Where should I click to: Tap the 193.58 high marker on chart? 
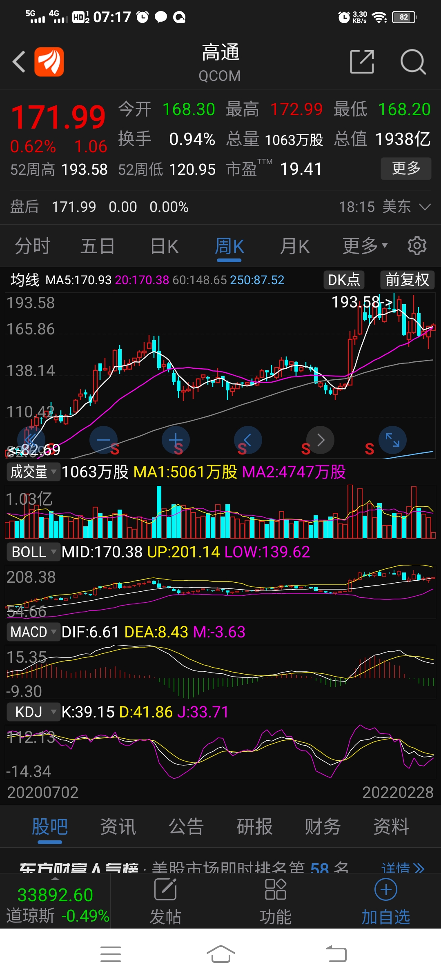point(361,303)
